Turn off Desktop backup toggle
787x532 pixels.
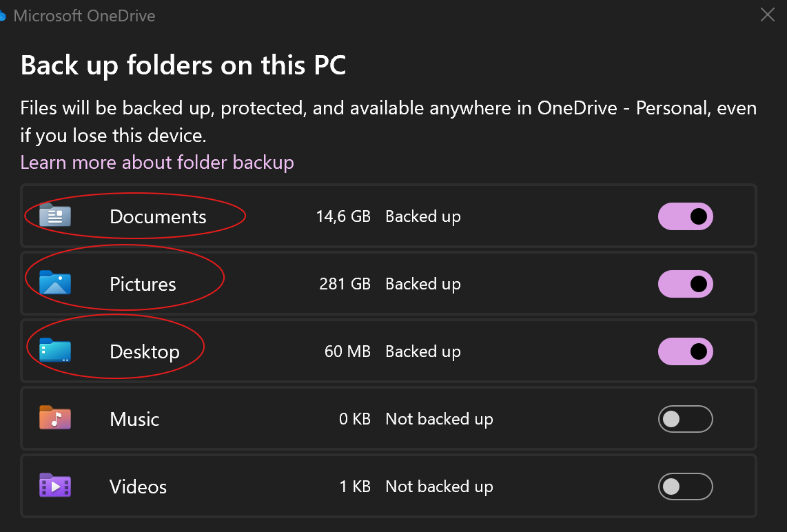point(685,351)
